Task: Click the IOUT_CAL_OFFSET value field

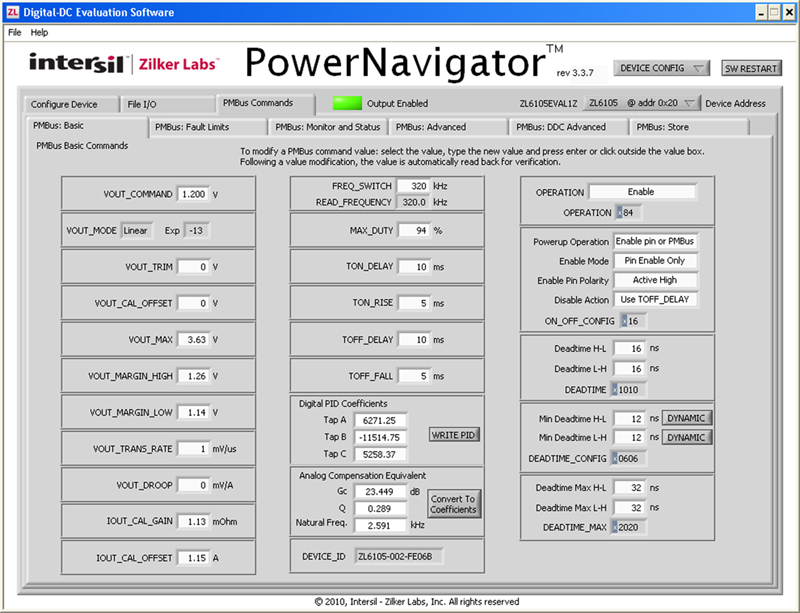Action: tap(193, 558)
